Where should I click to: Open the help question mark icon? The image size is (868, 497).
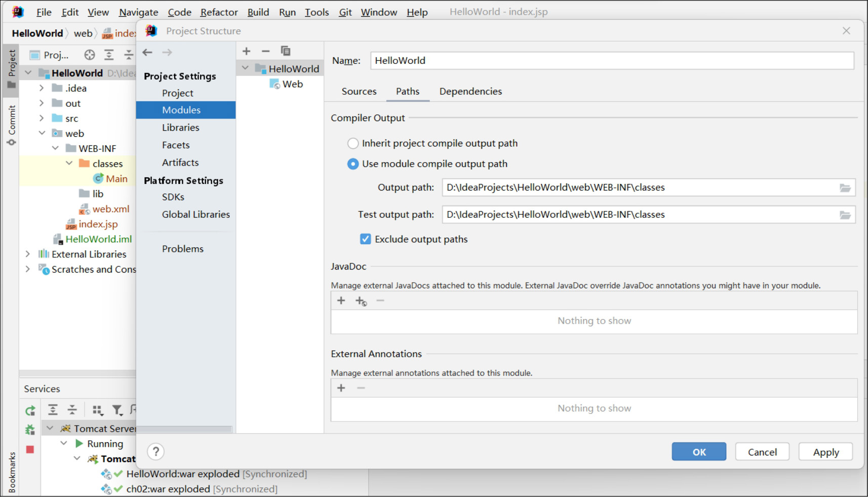tap(156, 451)
